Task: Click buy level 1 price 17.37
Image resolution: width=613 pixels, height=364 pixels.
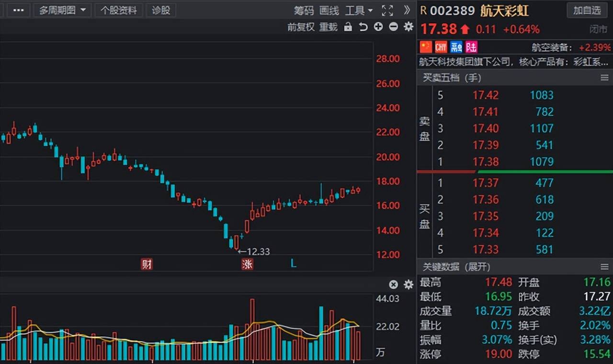Action: (486, 183)
